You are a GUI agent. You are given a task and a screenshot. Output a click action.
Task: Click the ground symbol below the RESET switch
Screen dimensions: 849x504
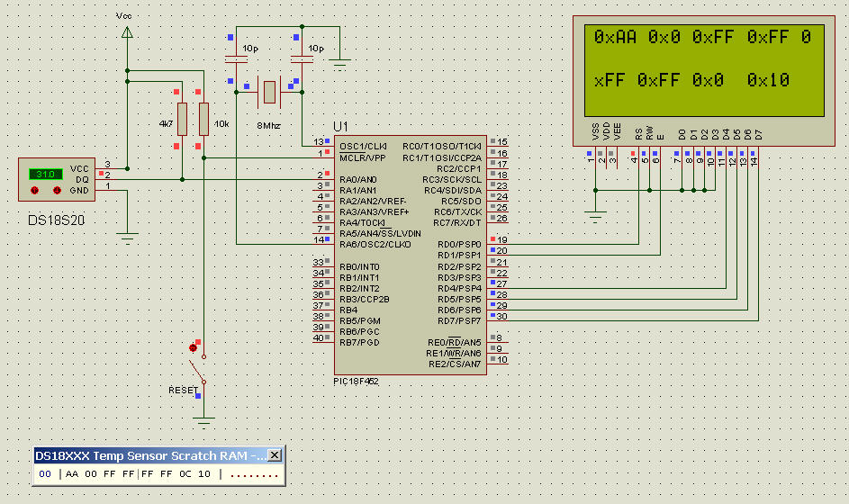(x=203, y=422)
